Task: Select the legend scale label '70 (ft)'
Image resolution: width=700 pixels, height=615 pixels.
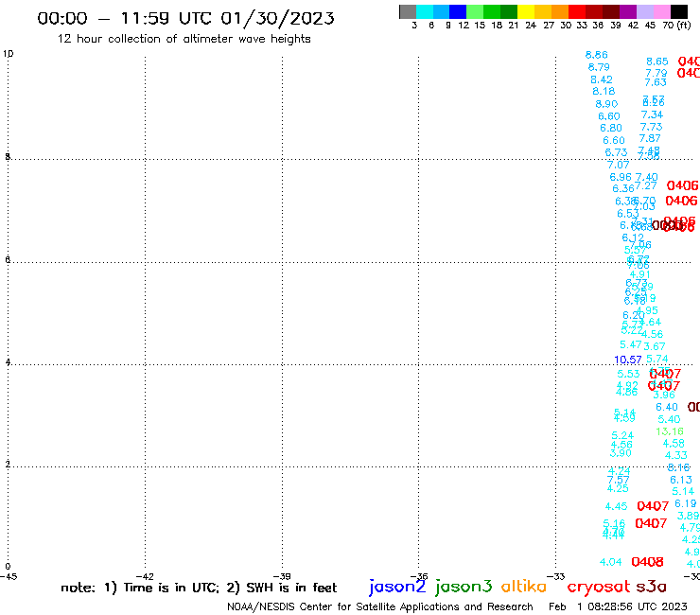Action: pos(676,26)
